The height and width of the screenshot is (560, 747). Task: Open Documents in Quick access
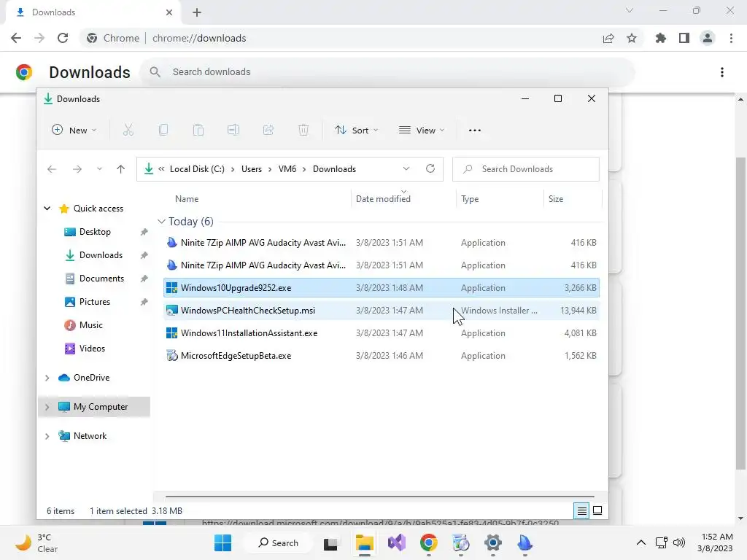click(101, 279)
